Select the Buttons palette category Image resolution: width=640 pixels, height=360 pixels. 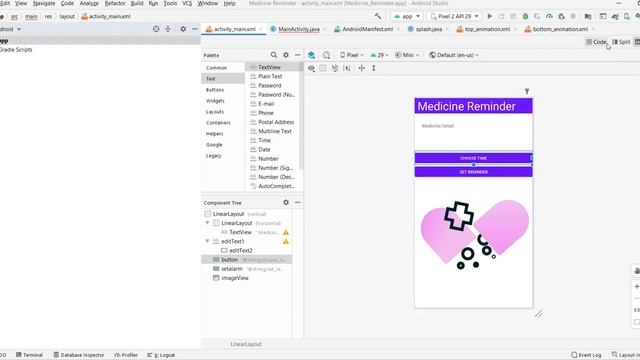click(215, 90)
